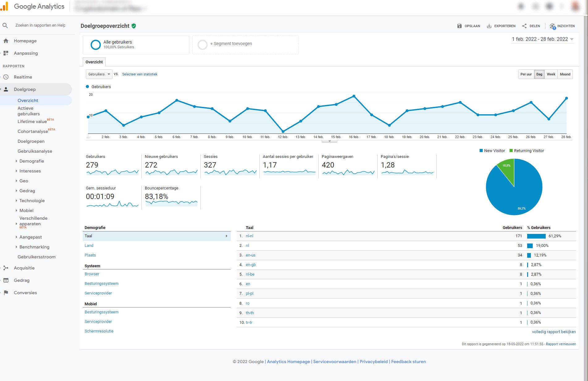Click the green pie chart slice

[x=507, y=170]
